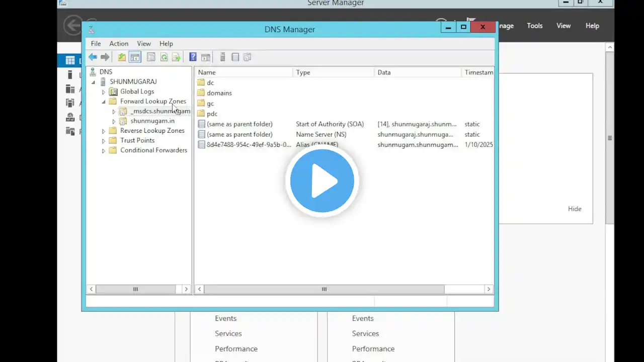This screenshot has height=362, width=644.
Task: Click the forward arrow in DNS Manager toolbar
Action: click(x=105, y=57)
